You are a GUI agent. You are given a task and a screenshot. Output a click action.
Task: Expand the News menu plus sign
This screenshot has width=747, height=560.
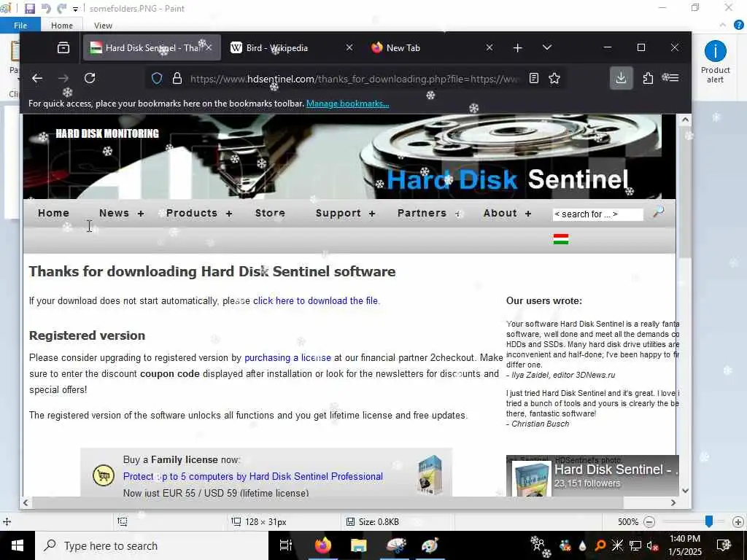(x=141, y=214)
